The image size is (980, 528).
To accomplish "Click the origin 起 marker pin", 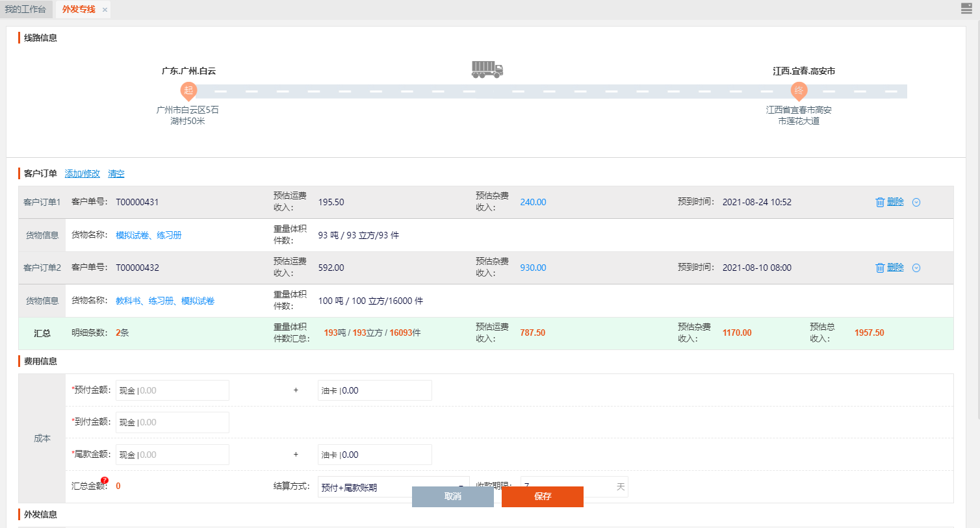I will click(188, 91).
